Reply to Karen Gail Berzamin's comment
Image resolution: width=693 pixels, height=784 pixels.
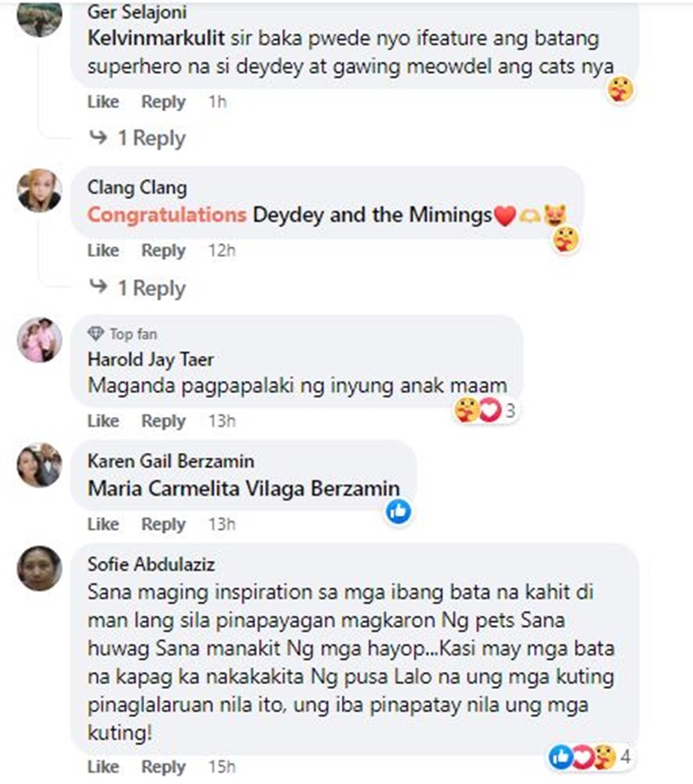tap(164, 524)
